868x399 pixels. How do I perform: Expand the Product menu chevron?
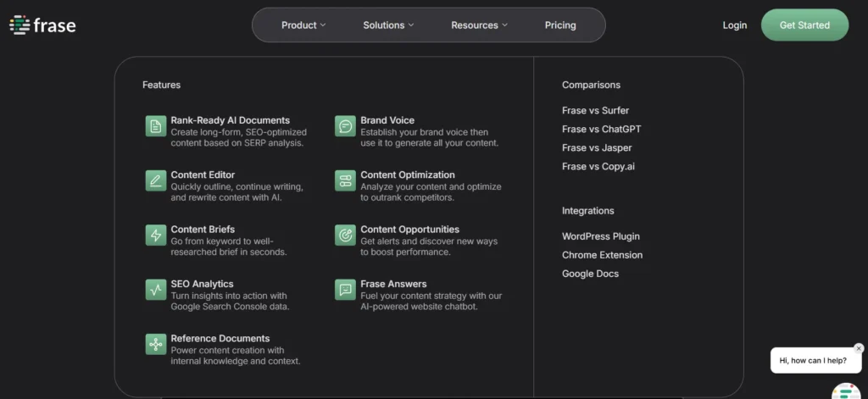(x=323, y=25)
